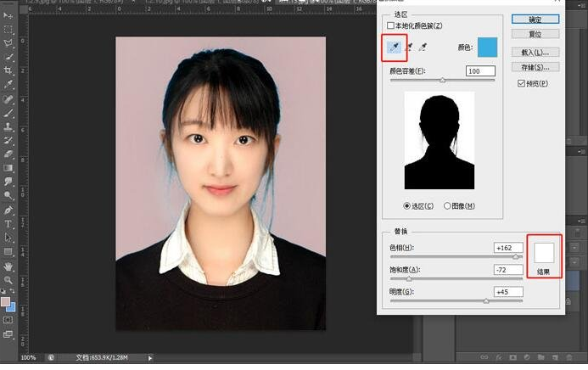The image size is (588, 370).
Task: Select the Zoom tool in left toolbar
Action: click(x=8, y=279)
